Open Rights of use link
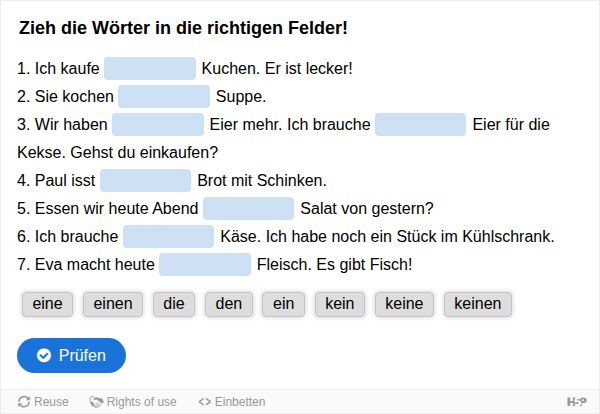The width and height of the screenshot is (600, 414). (x=133, y=402)
